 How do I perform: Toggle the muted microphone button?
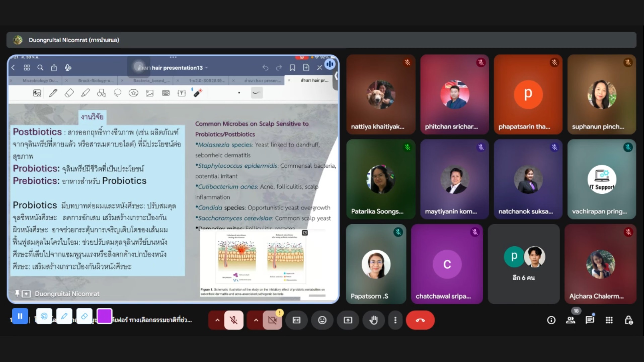234,320
